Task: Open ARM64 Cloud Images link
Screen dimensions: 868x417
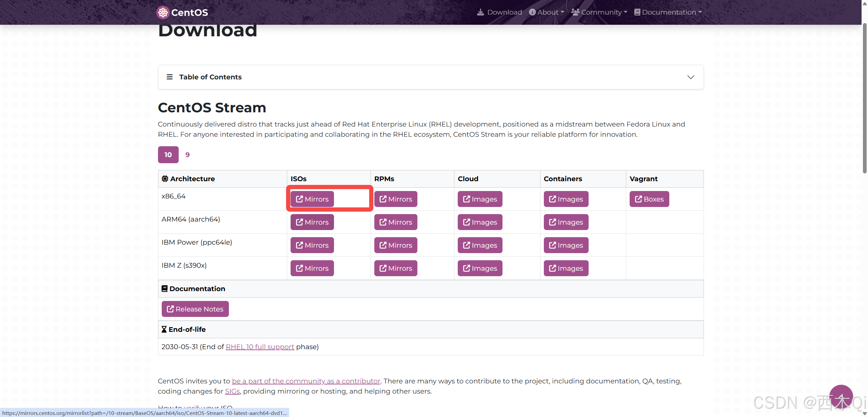Action: [480, 222]
